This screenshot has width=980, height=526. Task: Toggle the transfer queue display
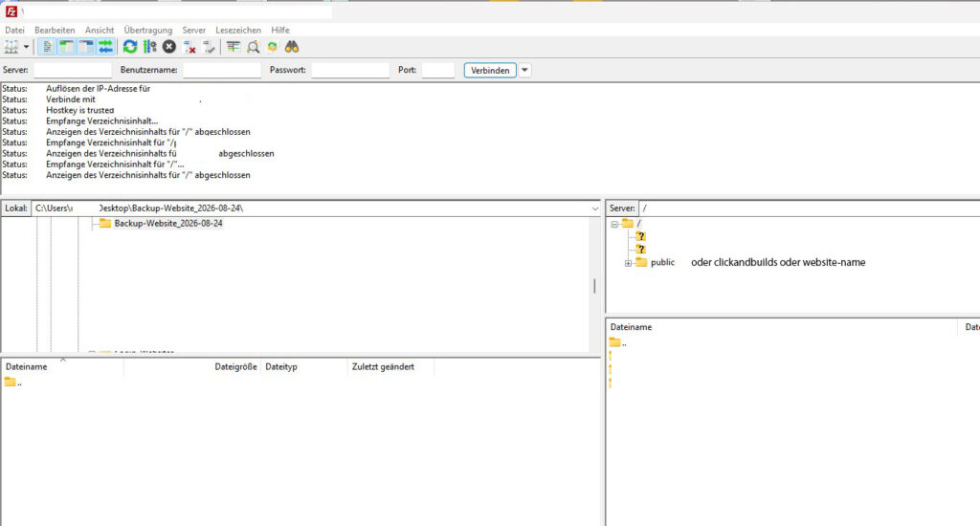pyautogui.click(x=105, y=47)
